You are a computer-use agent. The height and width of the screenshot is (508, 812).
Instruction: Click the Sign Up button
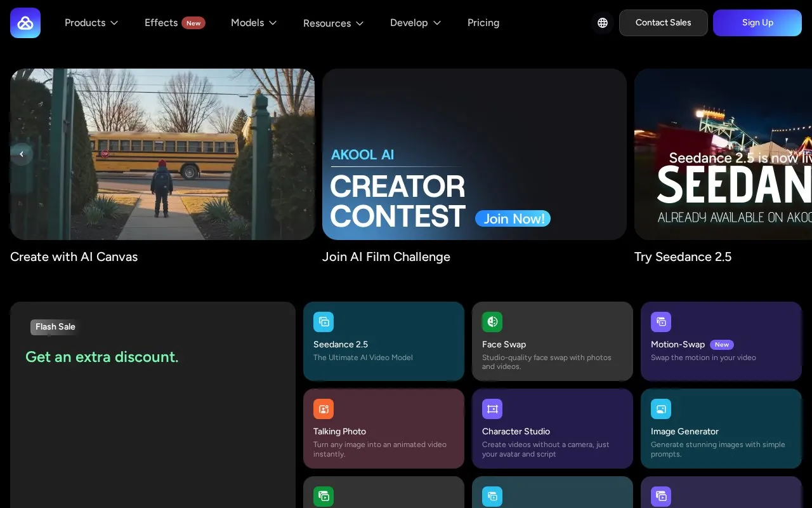pyautogui.click(x=757, y=23)
